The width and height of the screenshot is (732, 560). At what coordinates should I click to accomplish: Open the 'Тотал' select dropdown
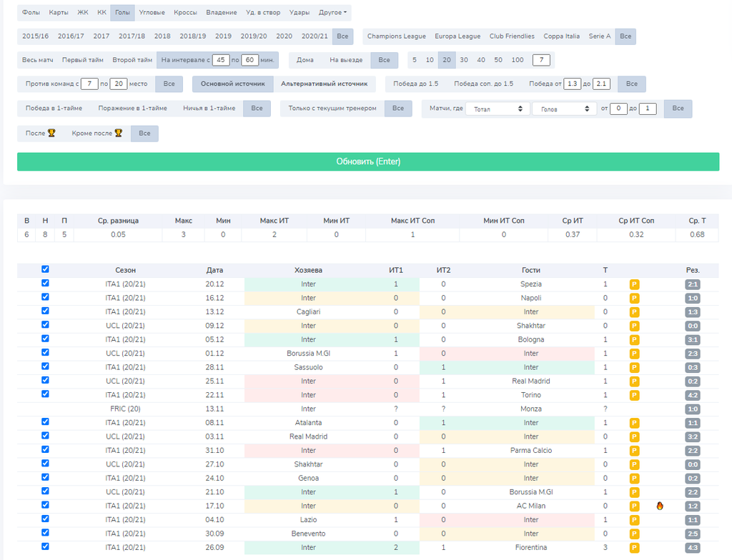click(x=498, y=109)
